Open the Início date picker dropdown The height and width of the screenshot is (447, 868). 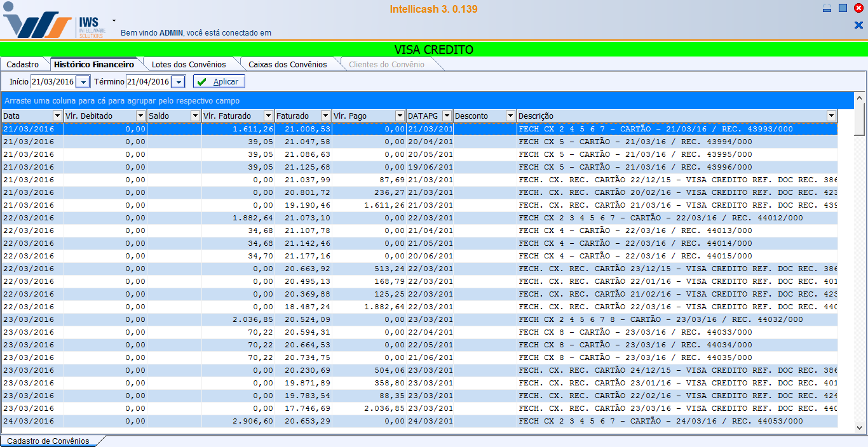coord(83,82)
